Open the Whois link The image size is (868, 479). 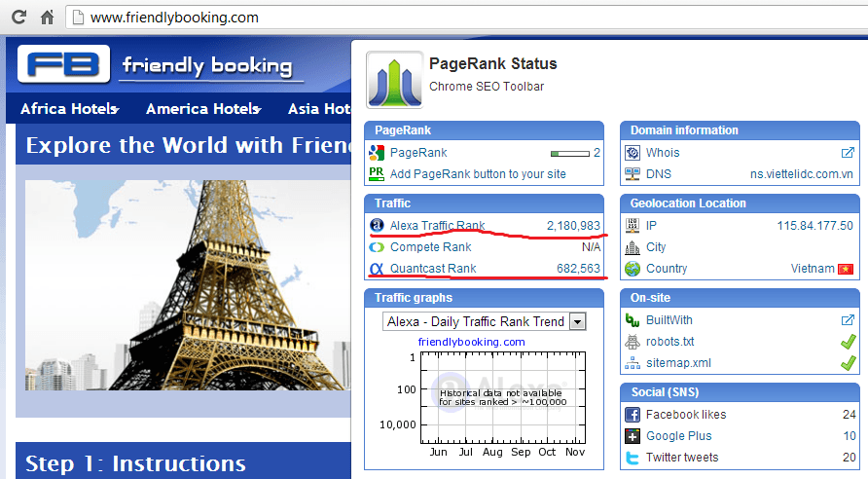point(663,153)
